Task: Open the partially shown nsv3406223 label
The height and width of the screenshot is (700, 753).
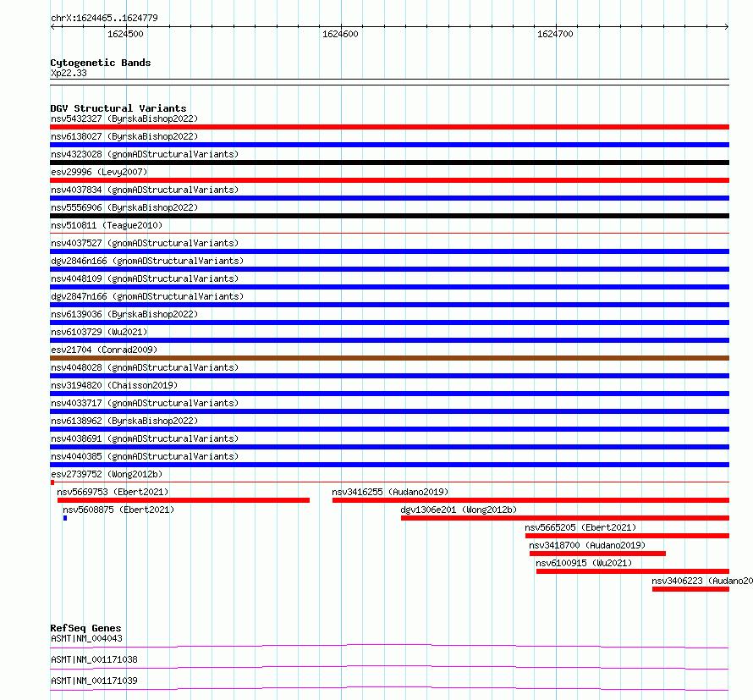Action: (x=702, y=581)
